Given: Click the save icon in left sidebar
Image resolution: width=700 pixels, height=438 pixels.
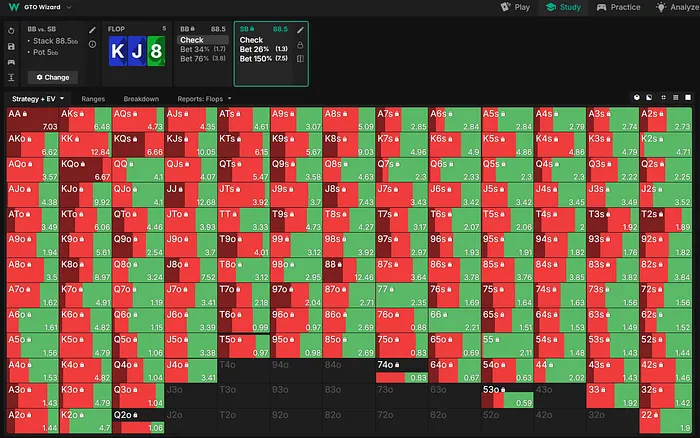Looking at the screenshot, I should click(x=10, y=46).
